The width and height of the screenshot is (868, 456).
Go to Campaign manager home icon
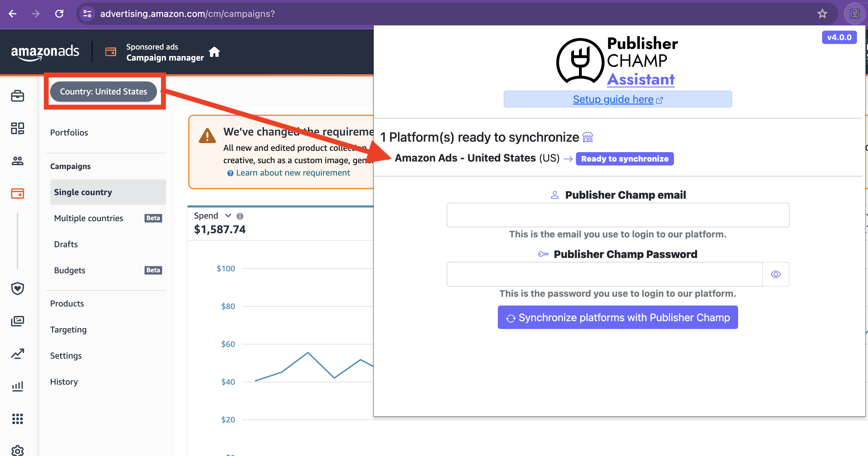click(x=214, y=52)
